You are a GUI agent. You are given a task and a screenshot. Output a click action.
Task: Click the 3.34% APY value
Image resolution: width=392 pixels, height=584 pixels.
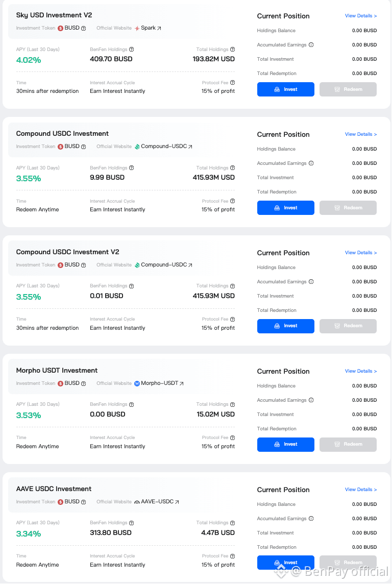pos(29,534)
